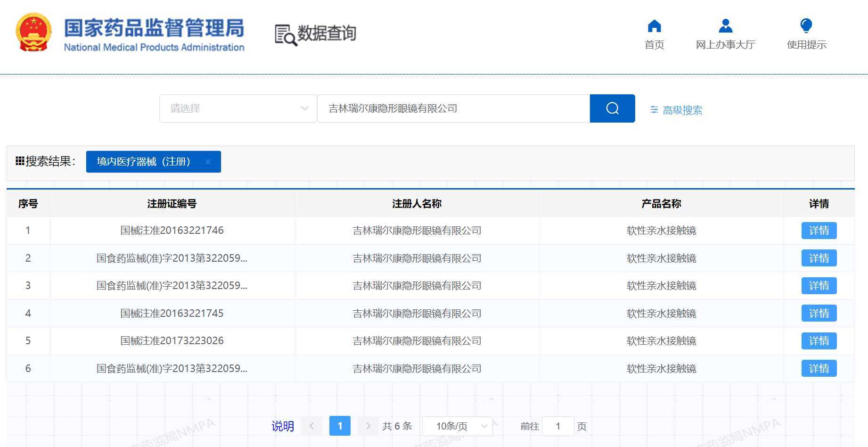Open 详情 for row 4 国械注准20163221745
Screen dimensions: 868x447
pos(819,313)
